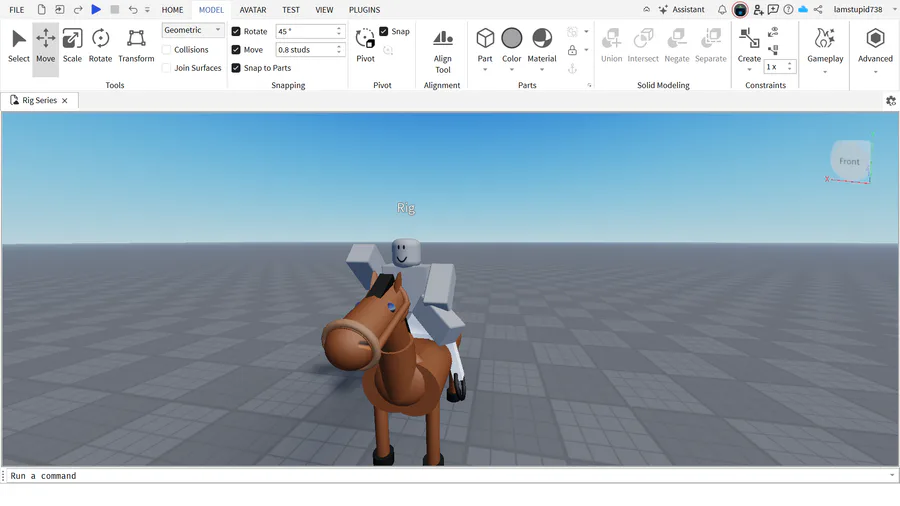
Task: Open the notifications bell
Action: click(x=722, y=10)
